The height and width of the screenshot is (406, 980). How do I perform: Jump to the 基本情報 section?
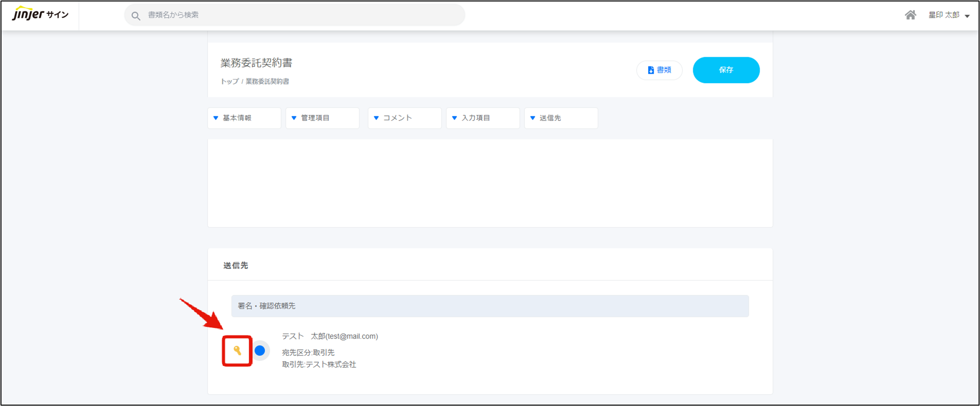coord(244,118)
